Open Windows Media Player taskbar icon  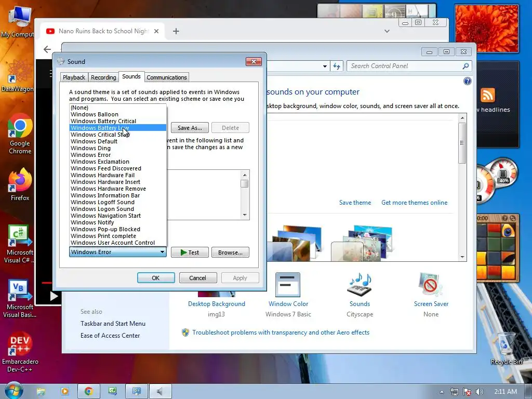click(65, 392)
